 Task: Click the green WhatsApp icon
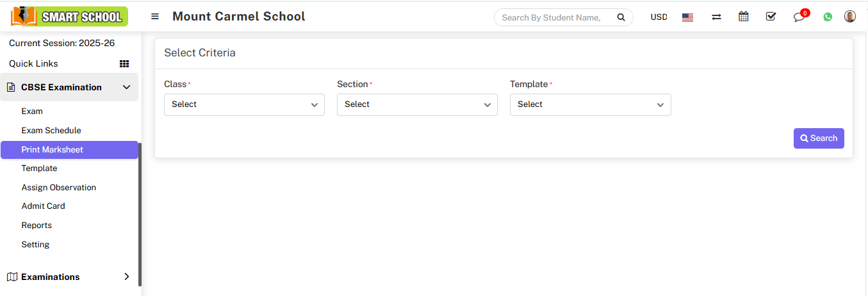coord(828,17)
